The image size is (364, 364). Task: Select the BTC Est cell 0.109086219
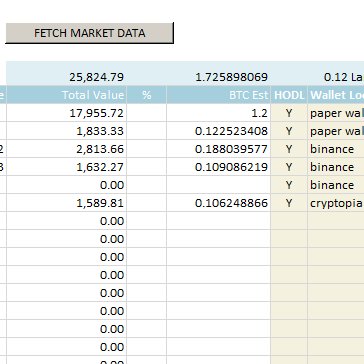218,167
